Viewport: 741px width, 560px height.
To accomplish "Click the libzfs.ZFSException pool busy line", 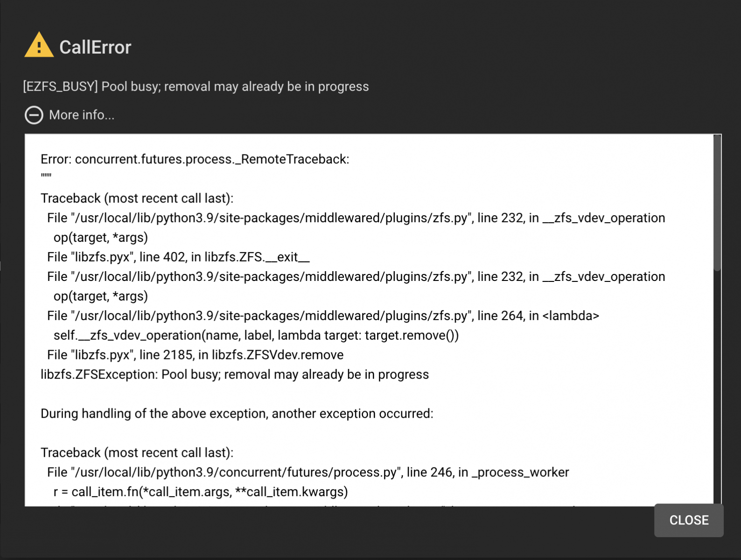I will 235,375.
